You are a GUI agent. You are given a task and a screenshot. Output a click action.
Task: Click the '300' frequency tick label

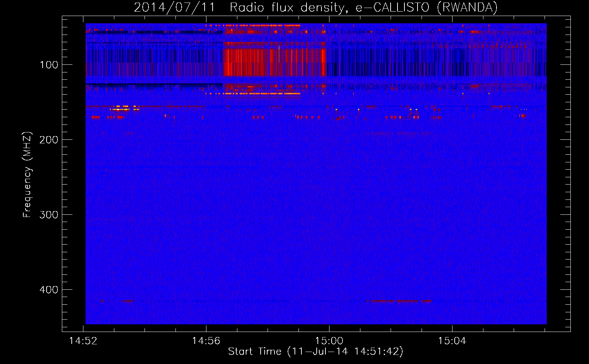point(49,215)
